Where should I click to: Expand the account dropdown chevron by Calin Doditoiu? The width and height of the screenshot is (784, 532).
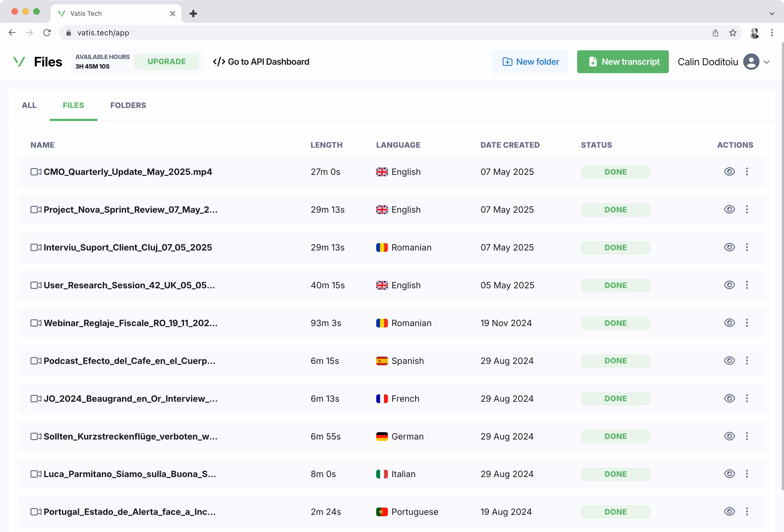[767, 62]
